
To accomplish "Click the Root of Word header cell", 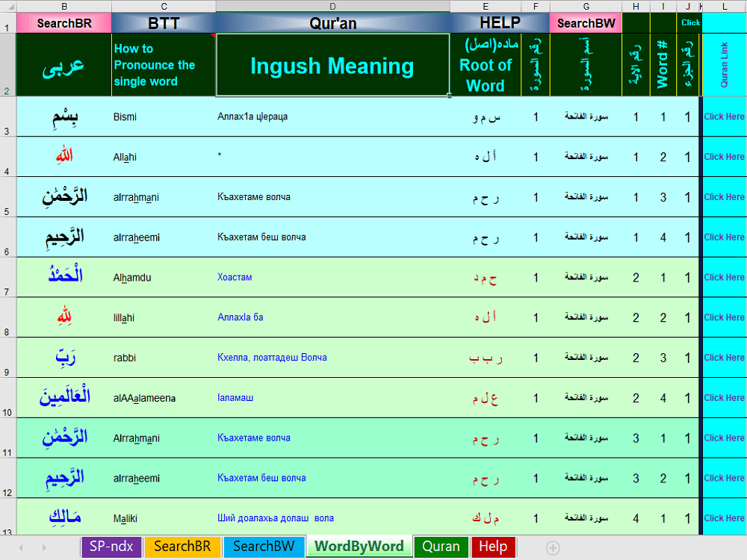I will coord(486,65).
